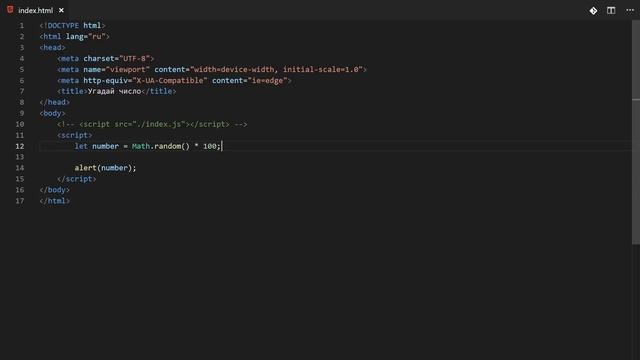Click the let keyword on line 12
This screenshot has width=640, height=360.
[81, 146]
